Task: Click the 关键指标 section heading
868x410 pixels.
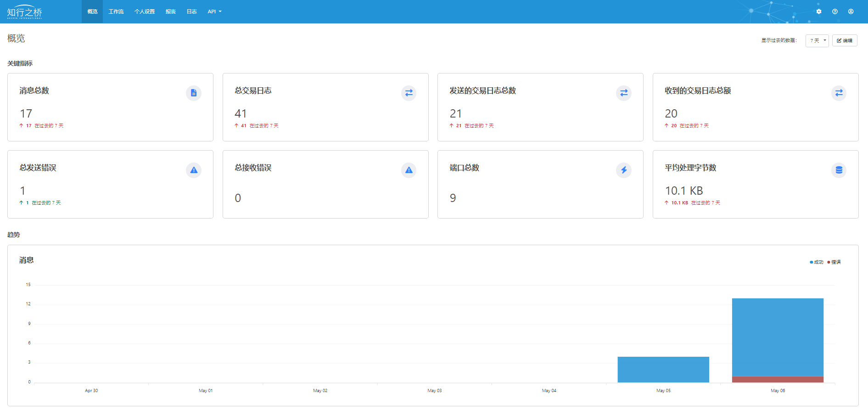Action: tap(20, 63)
